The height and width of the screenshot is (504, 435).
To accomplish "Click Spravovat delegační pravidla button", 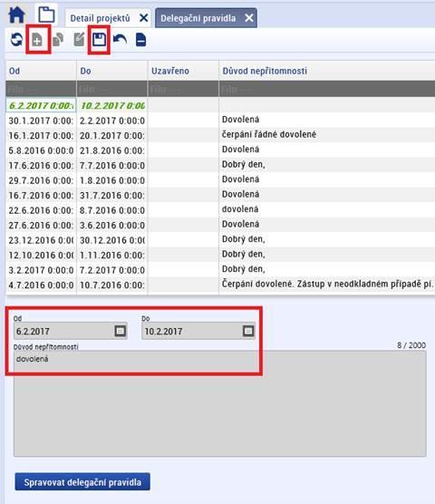I will click(82, 482).
